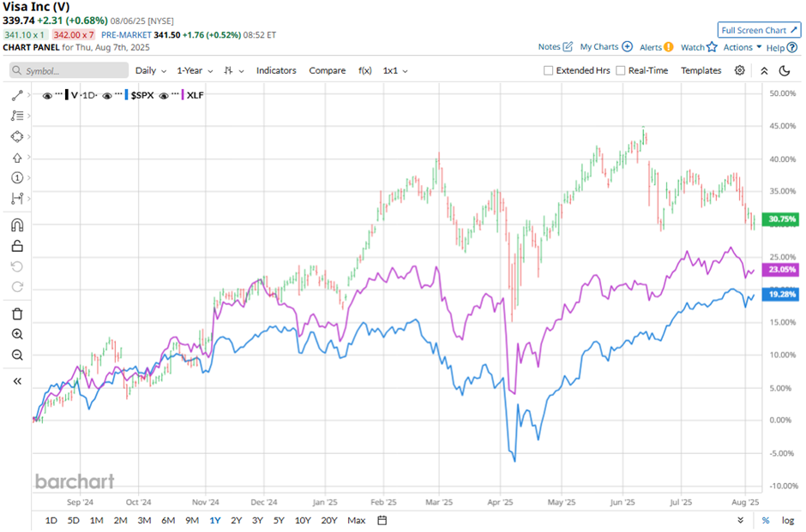
Task: Enable the Real-Time checkbox
Action: pyautogui.click(x=621, y=70)
